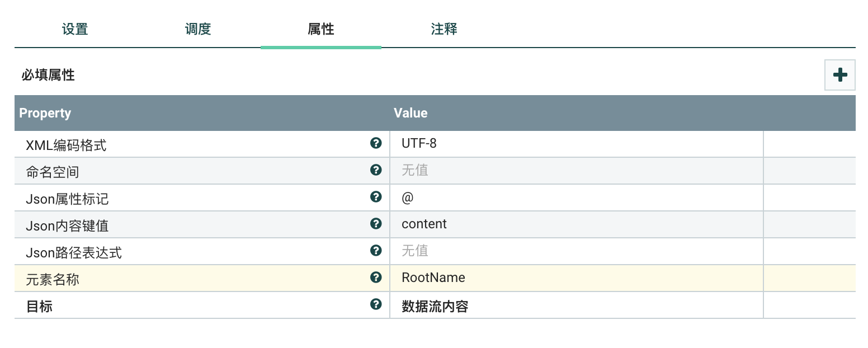Screen dimensions: 868x348
Task: Click help icon beside 元素名称
Action: [376, 278]
